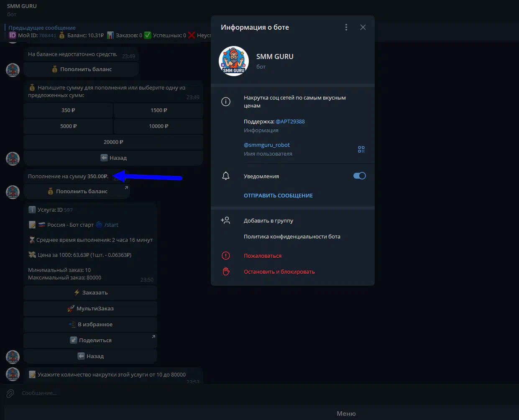Click the text Максимальный заказ: 80000
This screenshot has height=420, width=519.
64,278
